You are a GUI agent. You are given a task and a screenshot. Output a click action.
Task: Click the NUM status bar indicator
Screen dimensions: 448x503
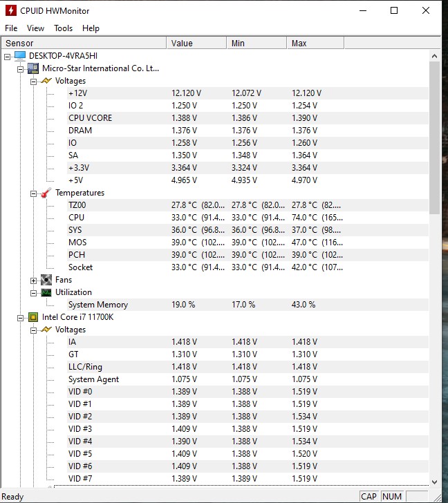click(x=392, y=496)
